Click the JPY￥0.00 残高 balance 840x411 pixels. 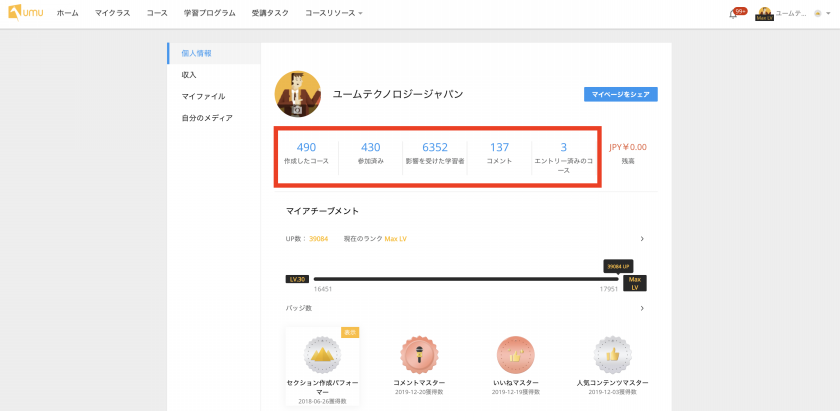point(628,153)
